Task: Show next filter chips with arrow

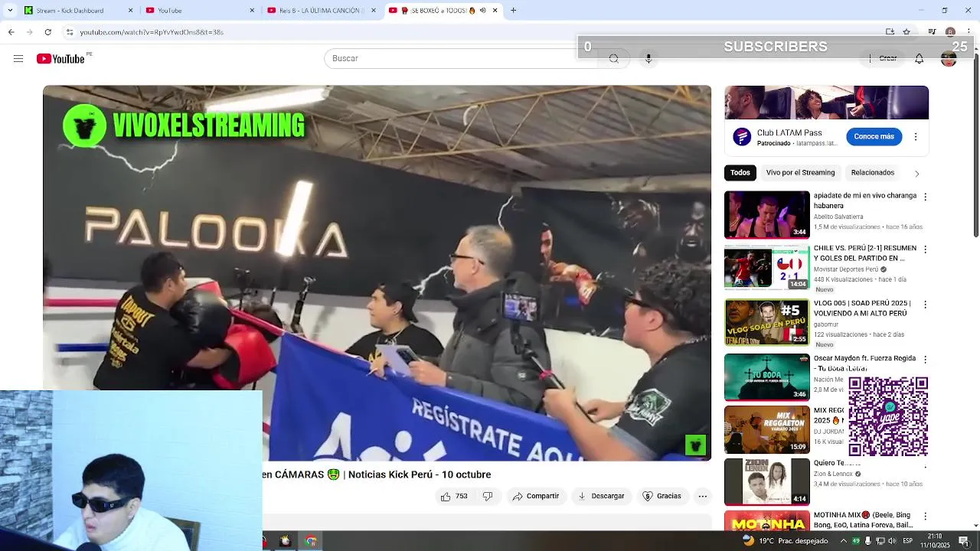Action: [916, 173]
